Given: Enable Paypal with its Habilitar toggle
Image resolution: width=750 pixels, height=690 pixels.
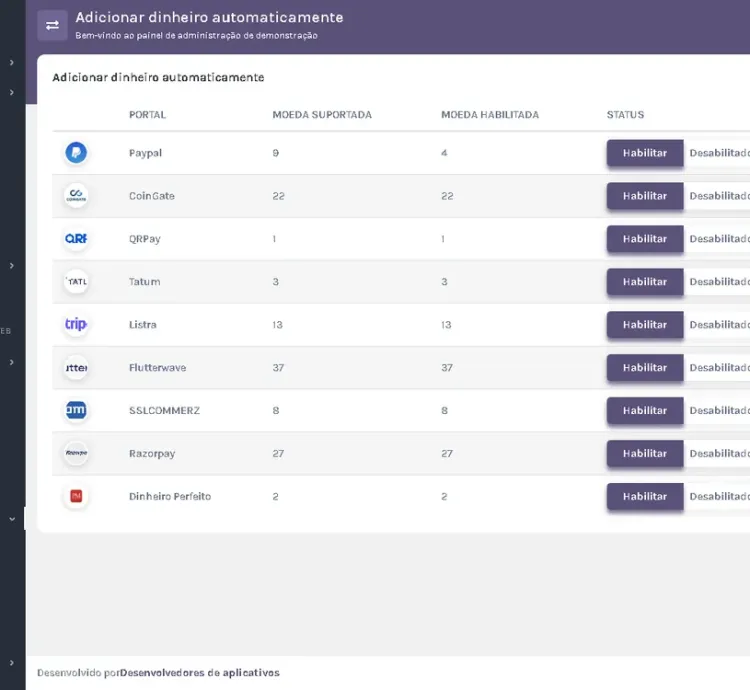Looking at the screenshot, I should (644, 153).
